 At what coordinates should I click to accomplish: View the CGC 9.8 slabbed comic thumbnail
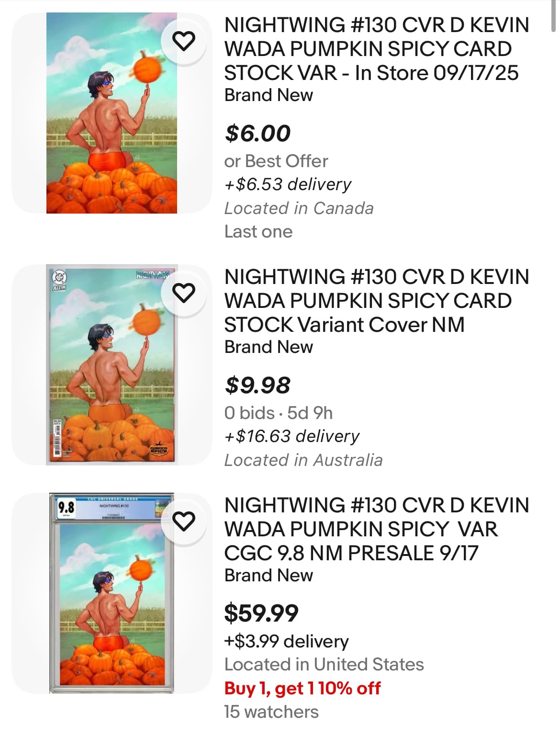(112, 593)
